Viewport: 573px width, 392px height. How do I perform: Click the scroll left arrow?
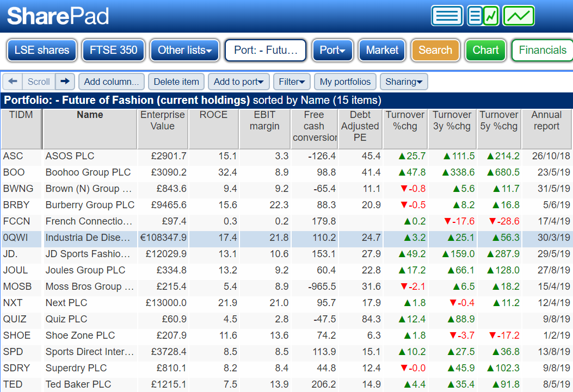pyautogui.click(x=13, y=82)
